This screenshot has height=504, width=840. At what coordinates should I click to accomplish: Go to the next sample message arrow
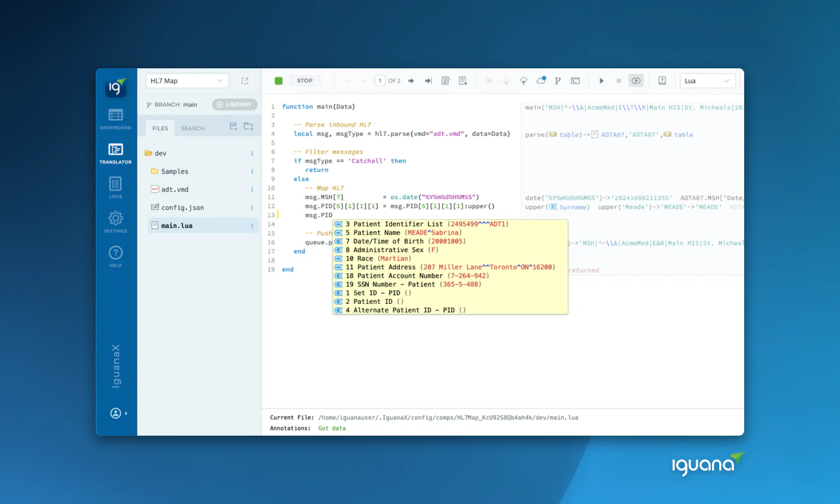411,81
